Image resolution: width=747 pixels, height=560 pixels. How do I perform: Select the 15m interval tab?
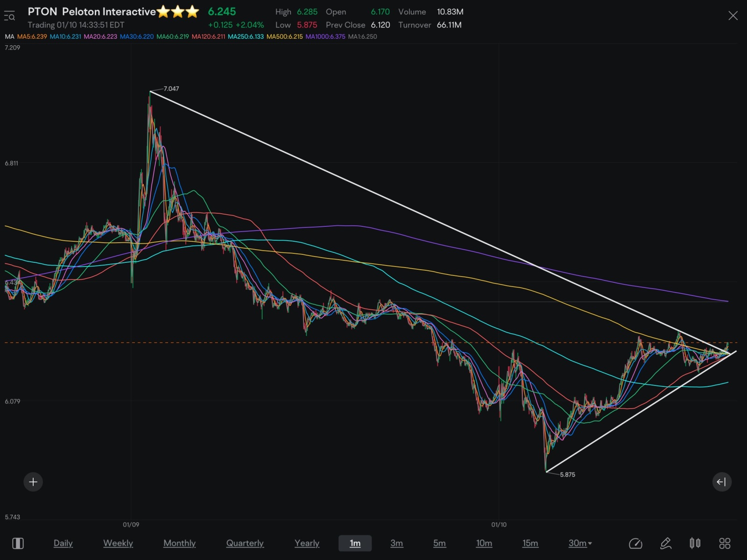click(x=530, y=543)
